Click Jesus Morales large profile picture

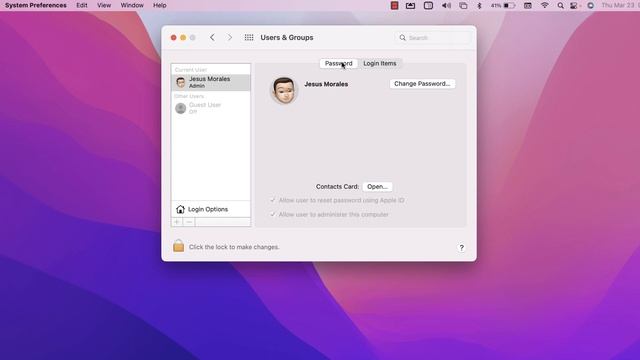[284, 90]
